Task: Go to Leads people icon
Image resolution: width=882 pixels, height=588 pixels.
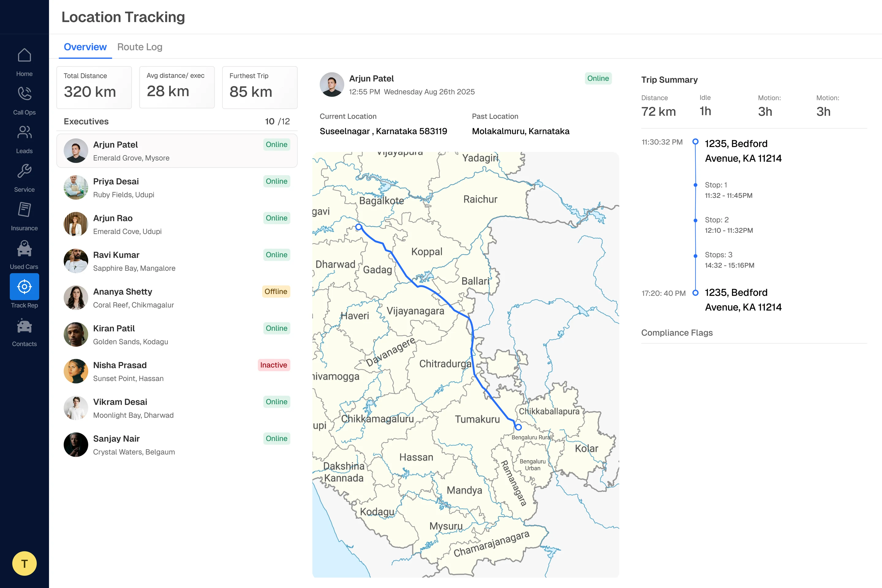Action: 24,132
